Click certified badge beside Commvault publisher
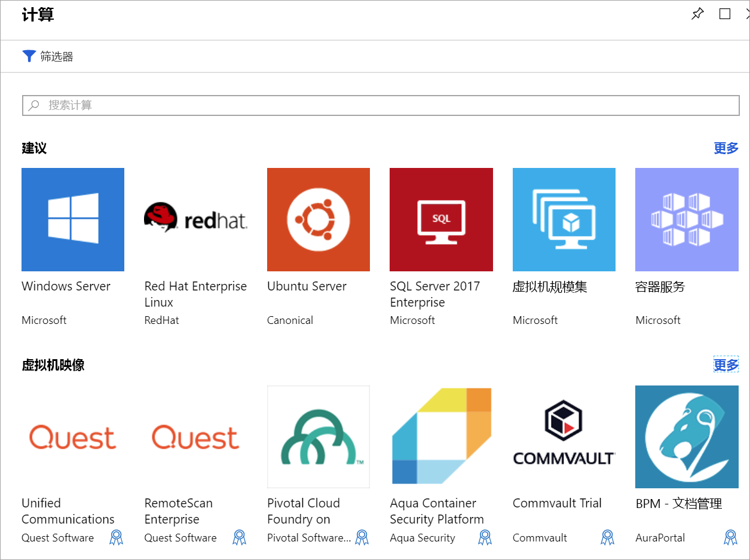This screenshot has width=750, height=560. [x=608, y=537]
